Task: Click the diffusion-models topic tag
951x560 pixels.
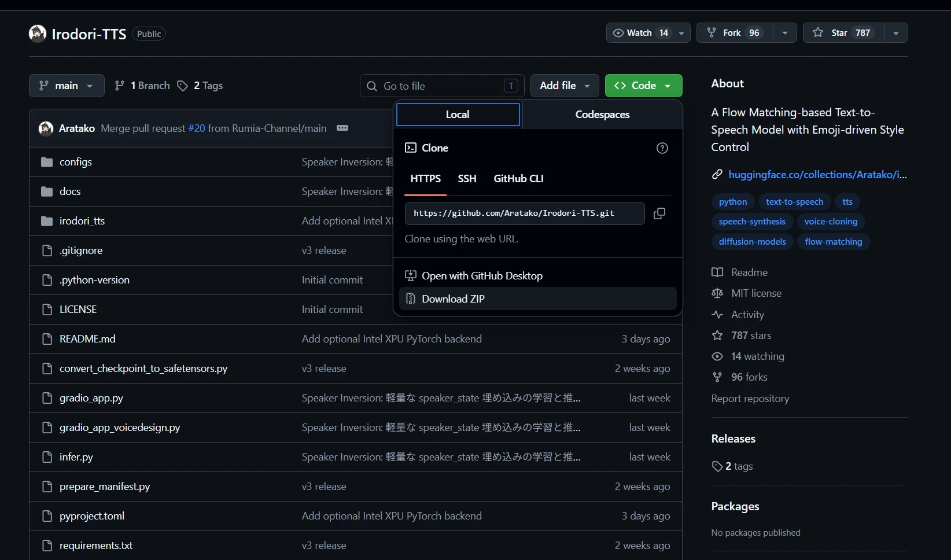Action: 753,242
